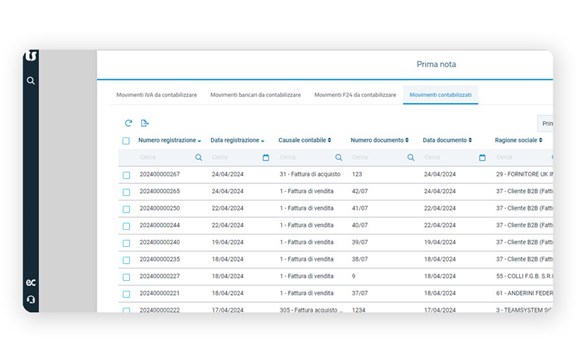576x362 pixels.
Task: Click document number 39/07 cell
Action: (x=360, y=242)
